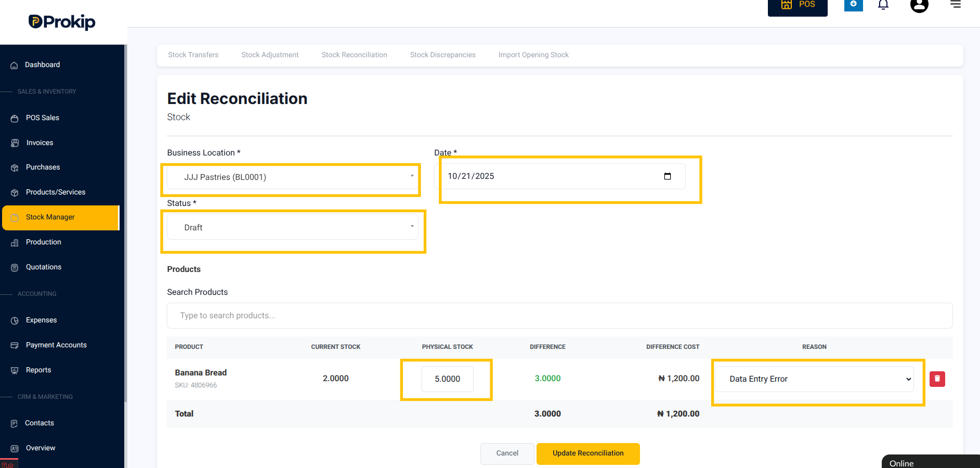Click the Update Reconciliation button
This screenshot has width=980, height=468.
pyautogui.click(x=588, y=453)
